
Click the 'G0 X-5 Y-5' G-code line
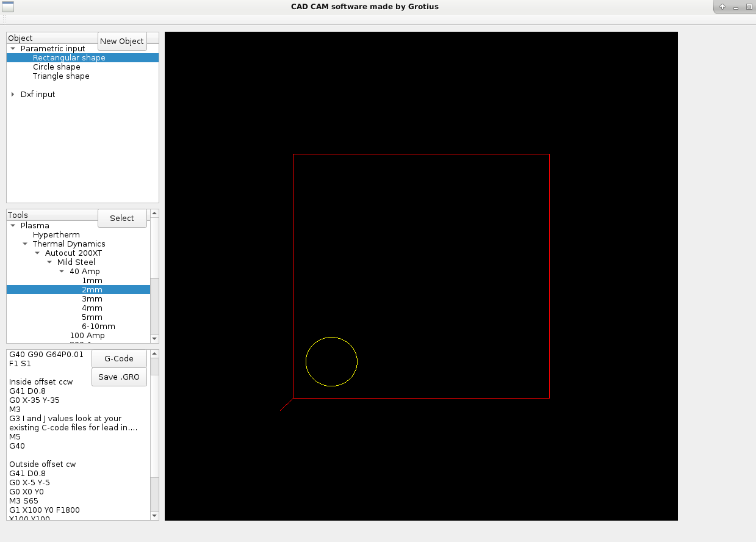[29, 482]
